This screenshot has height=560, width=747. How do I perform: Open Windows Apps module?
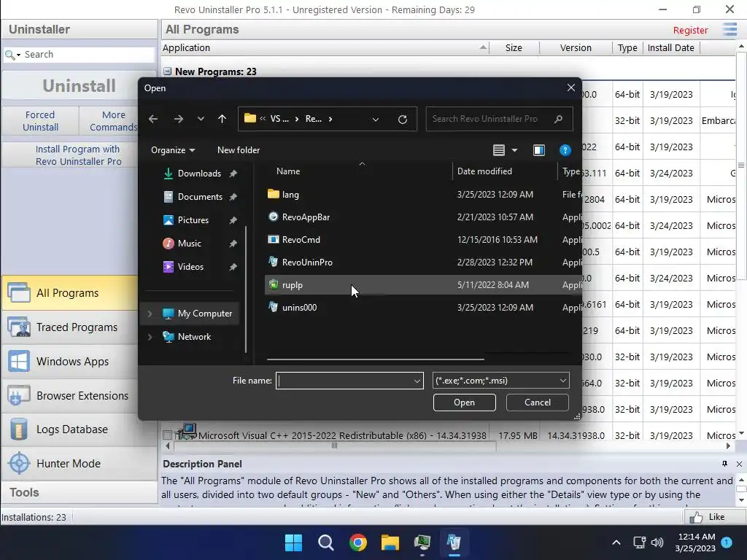pos(69,362)
